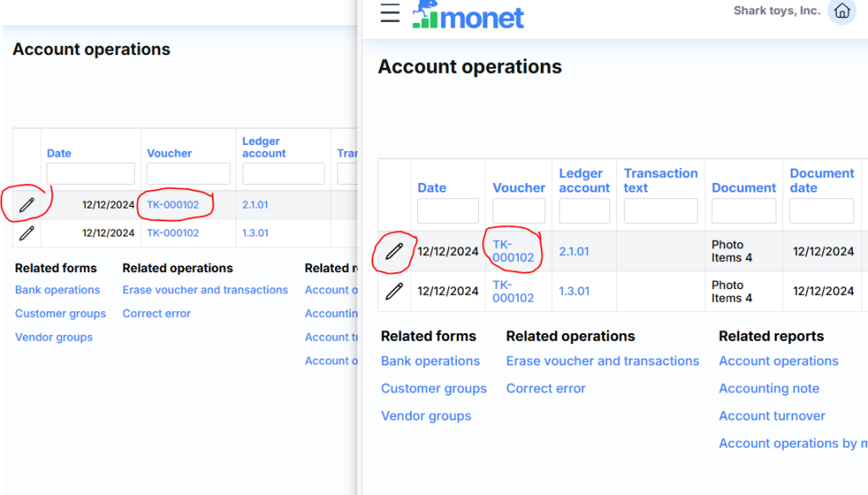868x495 pixels.
Task: Click the filter field under the Document header
Action: [x=743, y=211]
